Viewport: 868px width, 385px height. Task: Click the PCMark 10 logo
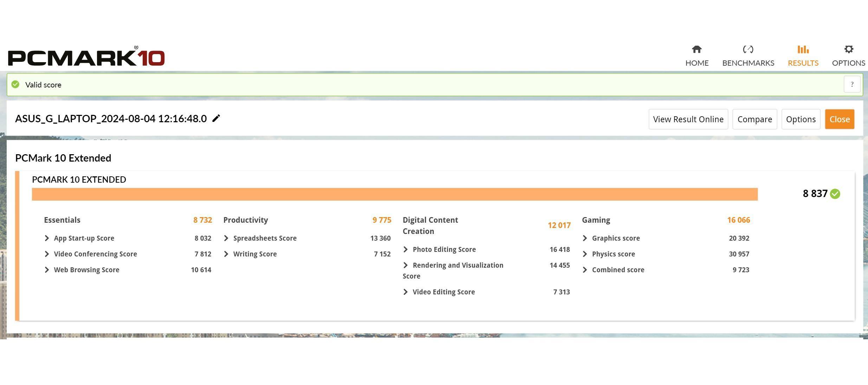pyautogui.click(x=86, y=56)
